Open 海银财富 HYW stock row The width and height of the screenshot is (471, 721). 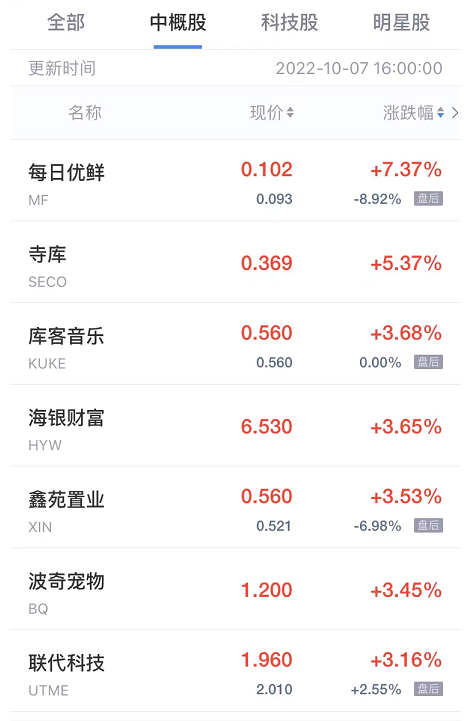(236, 426)
